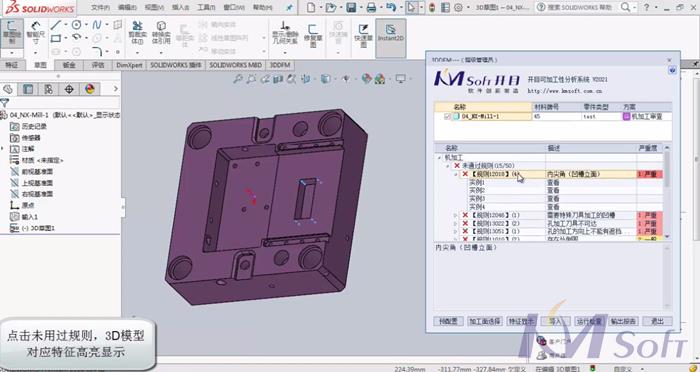Switch to the 3DDFM ribbon tab
This screenshot has height=372, width=700.
pyautogui.click(x=280, y=65)
